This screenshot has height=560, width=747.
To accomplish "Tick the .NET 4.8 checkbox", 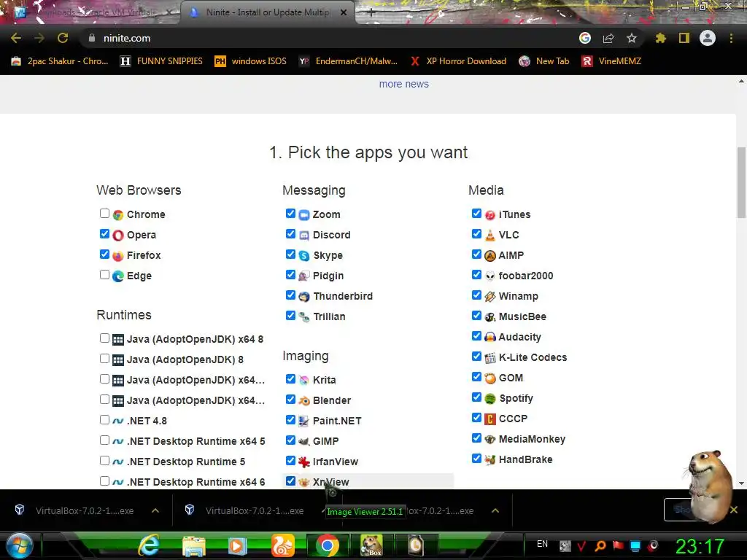I will point(104,420).
